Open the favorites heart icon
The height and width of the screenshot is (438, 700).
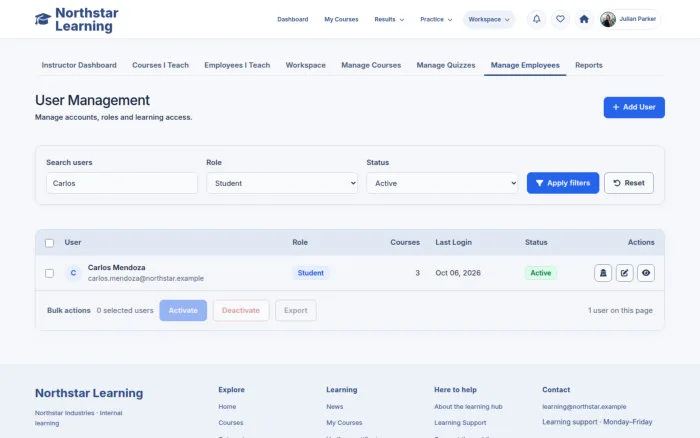(560, 19)
